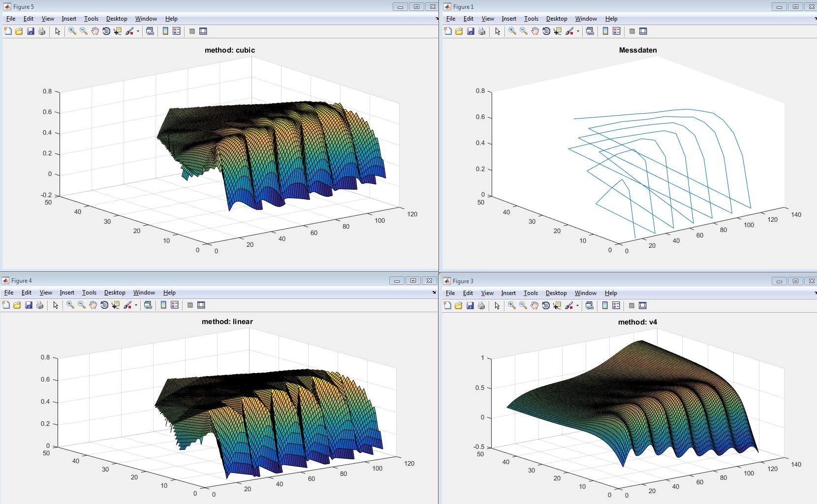Click Hide Plot Tools button in Figure 4
Viewport: 817px width, 504px height.
point(190,305)
